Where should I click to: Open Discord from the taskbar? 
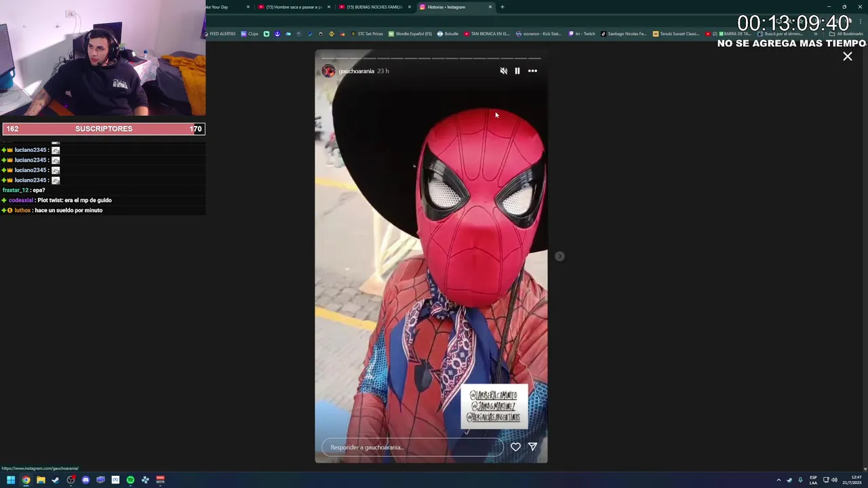pyautogui.click(x=85, y=480)
